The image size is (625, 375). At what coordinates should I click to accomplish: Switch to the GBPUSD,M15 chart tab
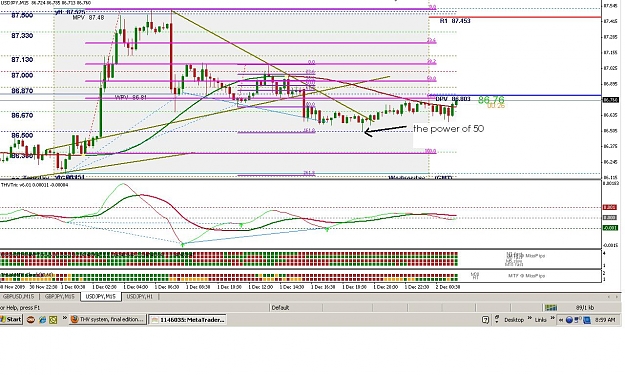point(18,297)
